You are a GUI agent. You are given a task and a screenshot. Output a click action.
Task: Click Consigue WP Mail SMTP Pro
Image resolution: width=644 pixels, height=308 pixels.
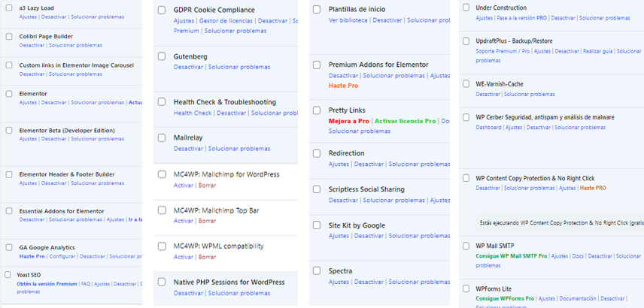tap(512, 256)
